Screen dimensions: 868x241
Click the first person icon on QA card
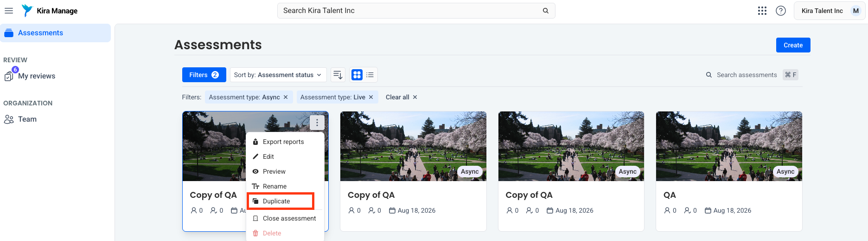(667, 210)
